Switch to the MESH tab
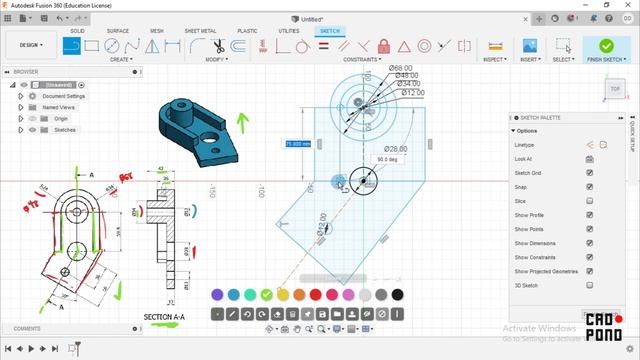 pyautogui.click(x=157, y=31)
